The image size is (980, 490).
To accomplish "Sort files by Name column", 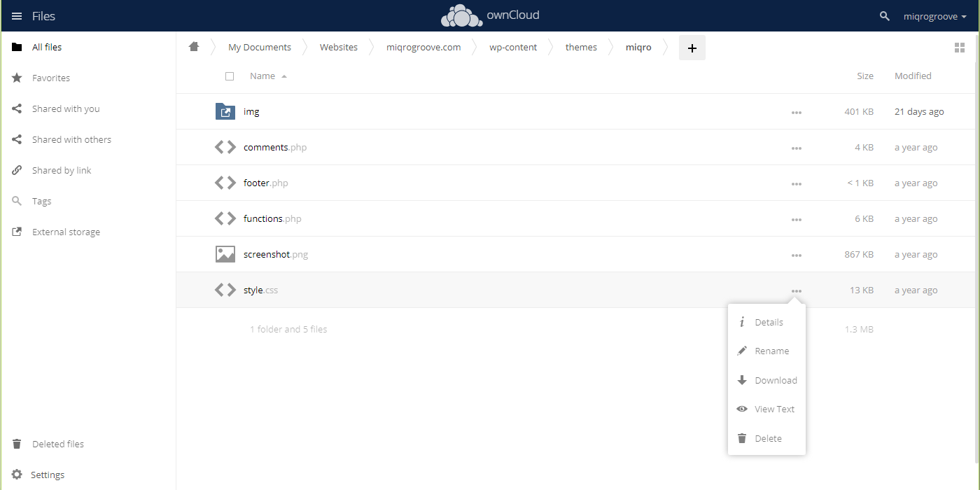I will (268, 76).
